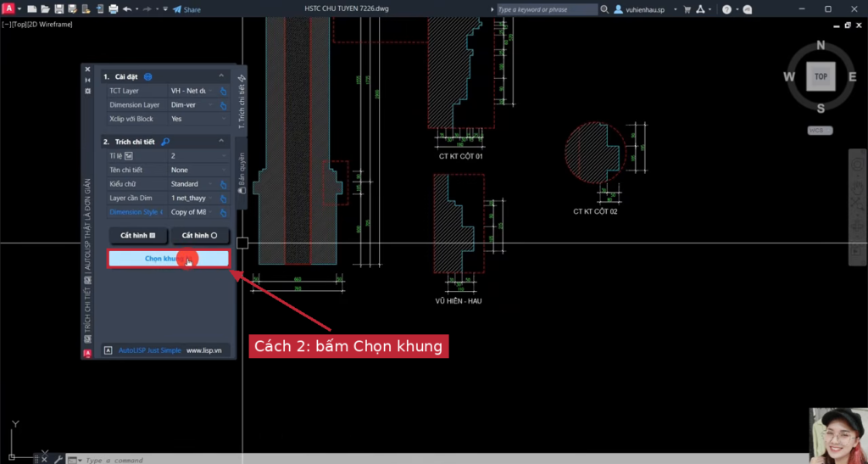
Task: Click the VŨ HIỀN - HAU label text
Action: (459, 301)
